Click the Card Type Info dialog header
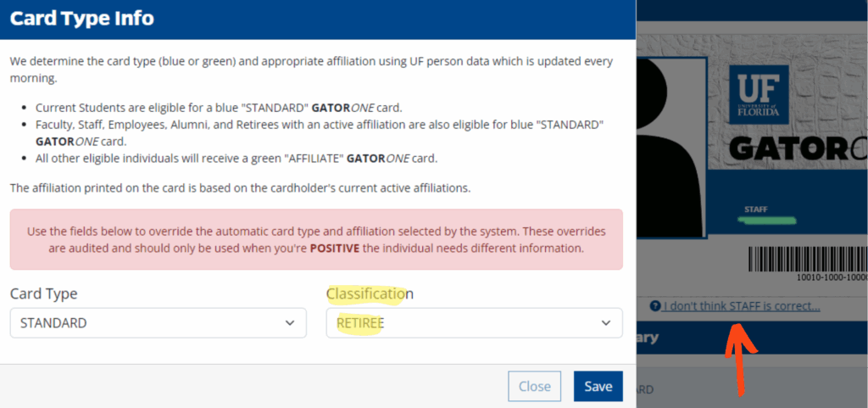The width and height of the screenshot is (868, 408). coord(318,20)
